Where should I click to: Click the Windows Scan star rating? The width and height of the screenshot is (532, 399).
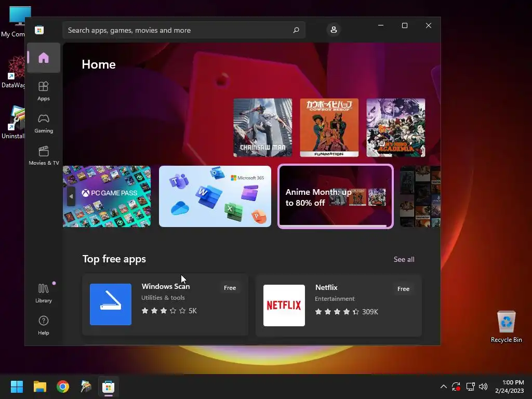click(164, 311)
